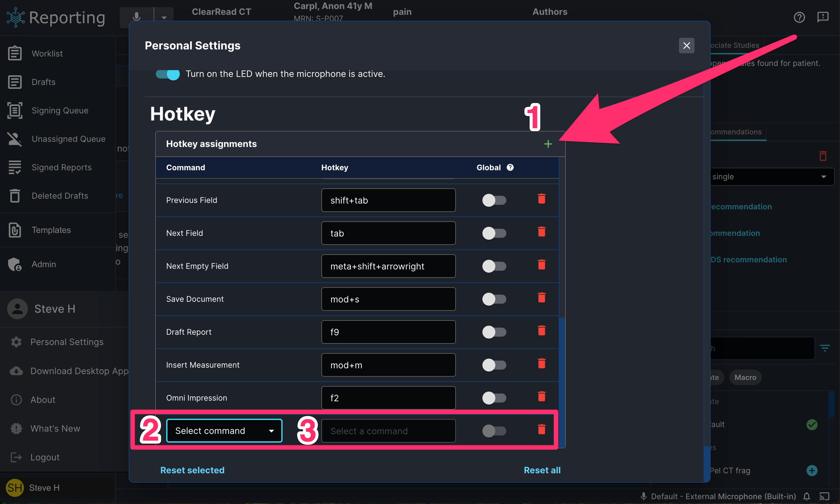Toggle Global for the new command row
The height and width of the screenshot is (504, 840).
pyautogui.click(x=494, y=431)
